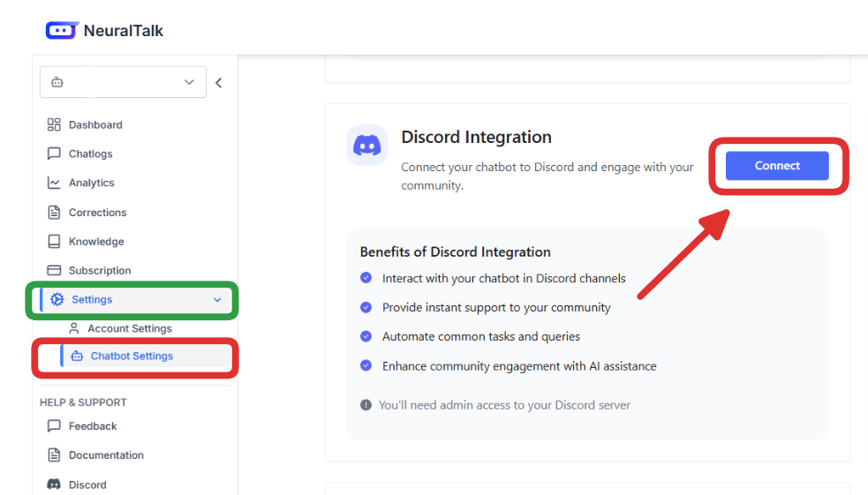Open the Corrections page

click(97, 213)
